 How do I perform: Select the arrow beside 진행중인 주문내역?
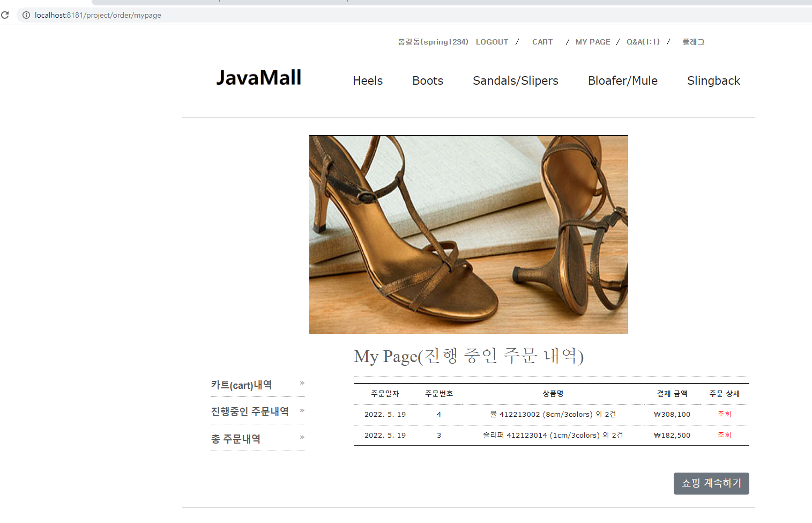click(x=302, y=410)
